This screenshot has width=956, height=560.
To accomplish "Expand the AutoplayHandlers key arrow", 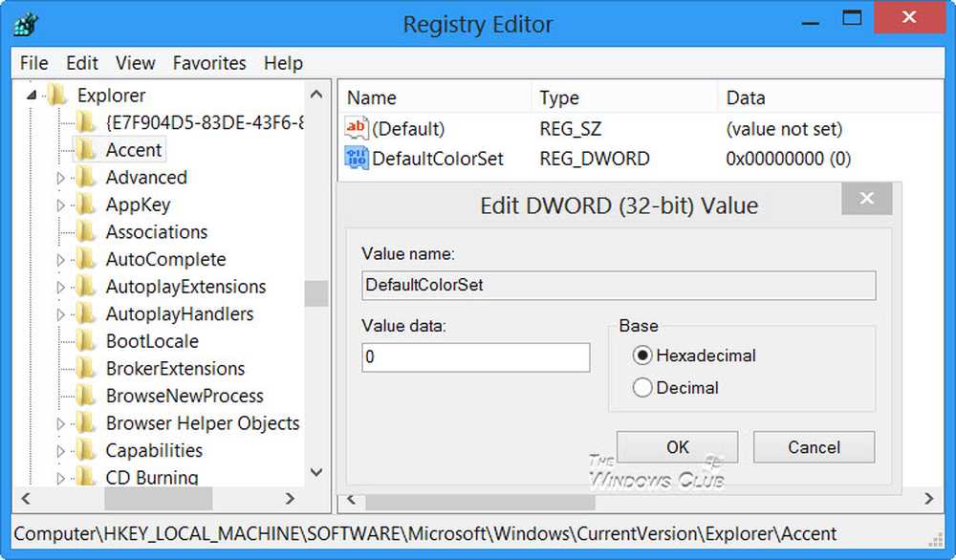I will coord(60,314).
